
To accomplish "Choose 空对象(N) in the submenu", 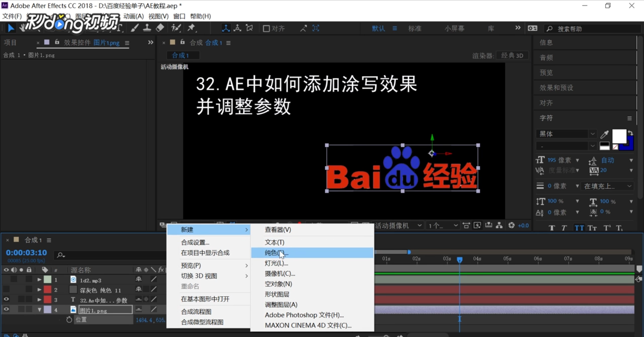I will [x=312, y=284].
